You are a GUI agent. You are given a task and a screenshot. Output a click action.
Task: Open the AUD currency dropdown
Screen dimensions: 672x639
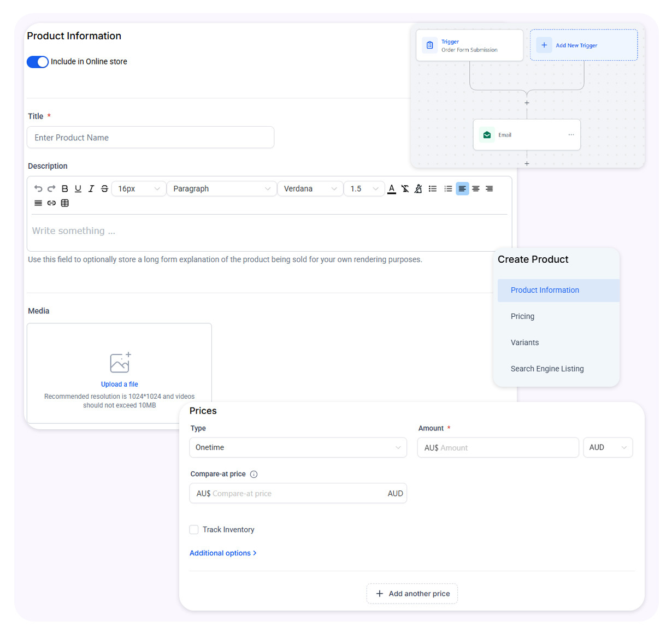(x=608, y=447)
